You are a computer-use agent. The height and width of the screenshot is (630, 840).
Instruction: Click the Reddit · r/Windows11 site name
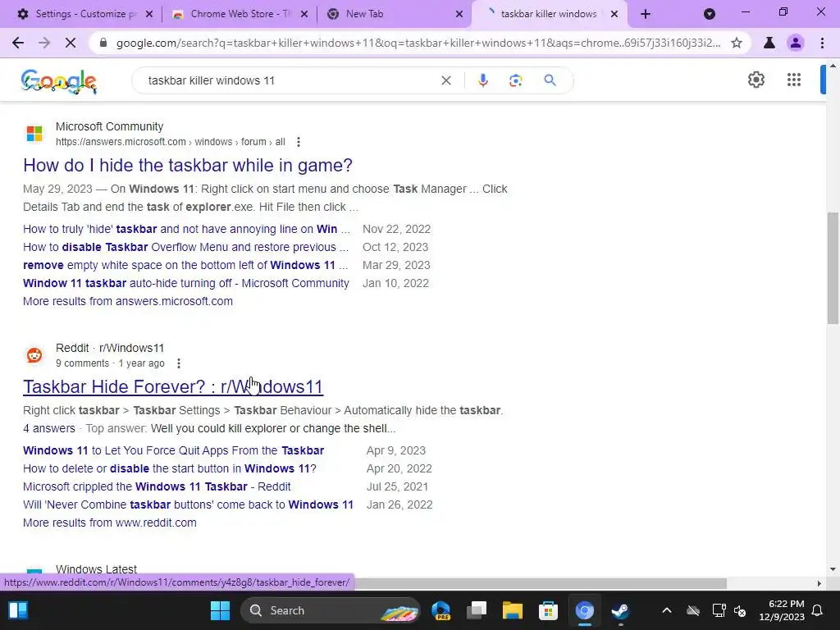tap(110, 348)
